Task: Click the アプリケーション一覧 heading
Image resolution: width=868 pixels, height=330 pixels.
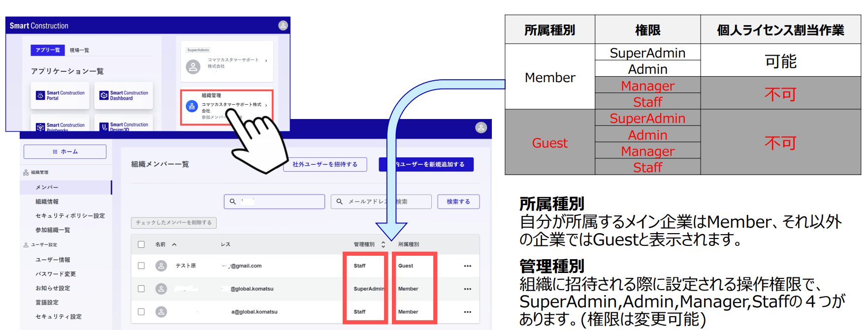Action: 67,71
